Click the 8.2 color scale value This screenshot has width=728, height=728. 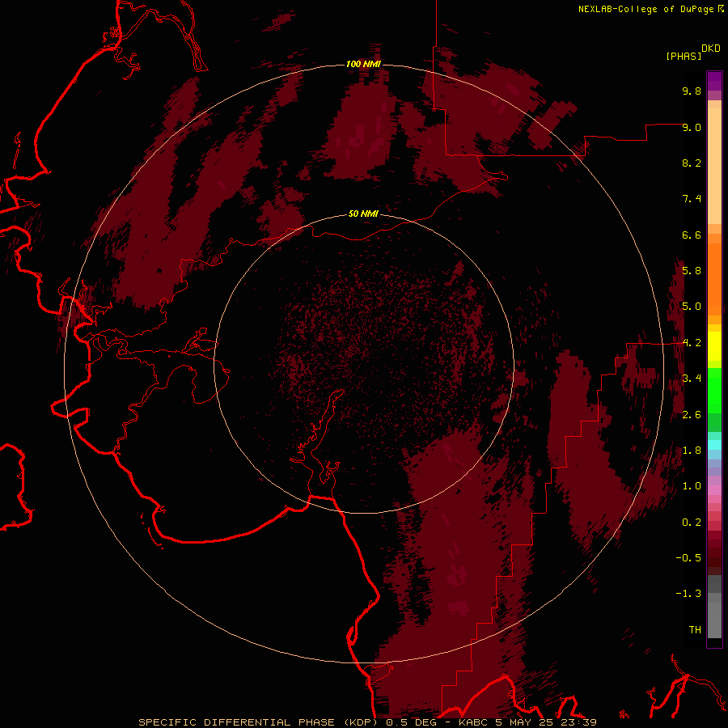692,163
